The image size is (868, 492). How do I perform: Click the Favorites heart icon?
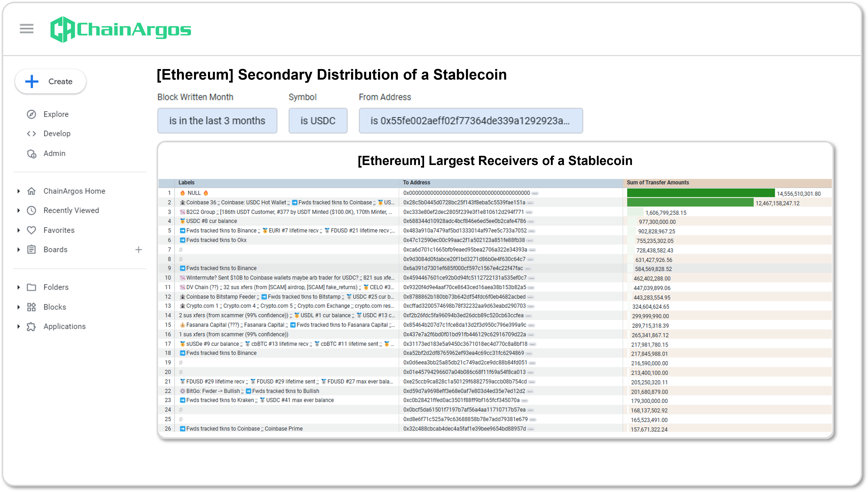pyautogui.click(x=31, y=230)
